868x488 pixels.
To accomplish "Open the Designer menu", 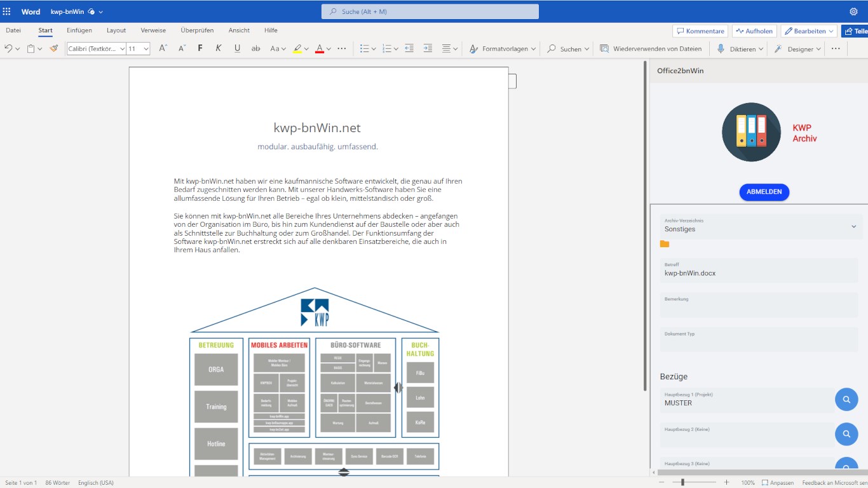I will click(x=797, y=48).
